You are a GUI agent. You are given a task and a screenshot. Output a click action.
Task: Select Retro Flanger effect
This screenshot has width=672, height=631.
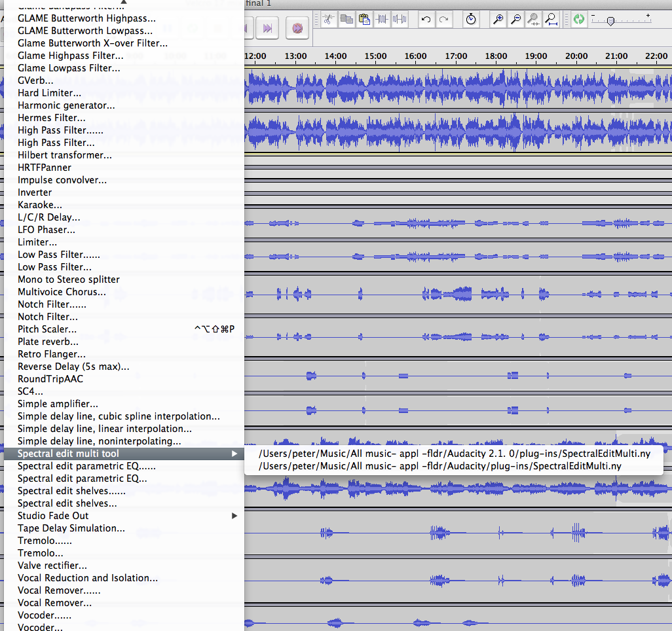click(124, 354)
